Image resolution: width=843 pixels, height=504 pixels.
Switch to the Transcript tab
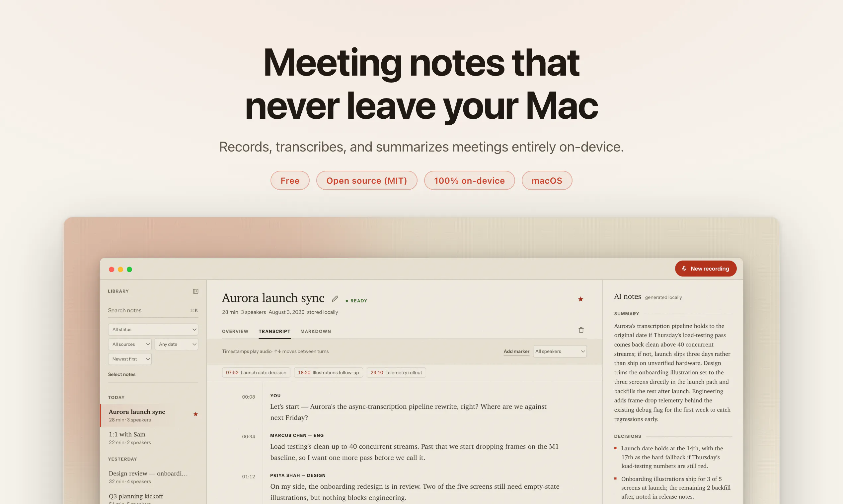[x=274, y=331]
